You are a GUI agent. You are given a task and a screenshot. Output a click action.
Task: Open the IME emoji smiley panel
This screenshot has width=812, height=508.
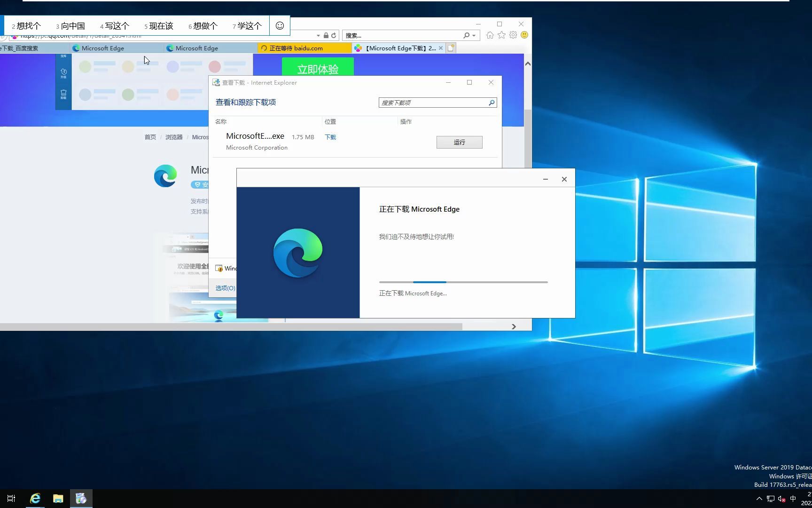tap(280, 26)
